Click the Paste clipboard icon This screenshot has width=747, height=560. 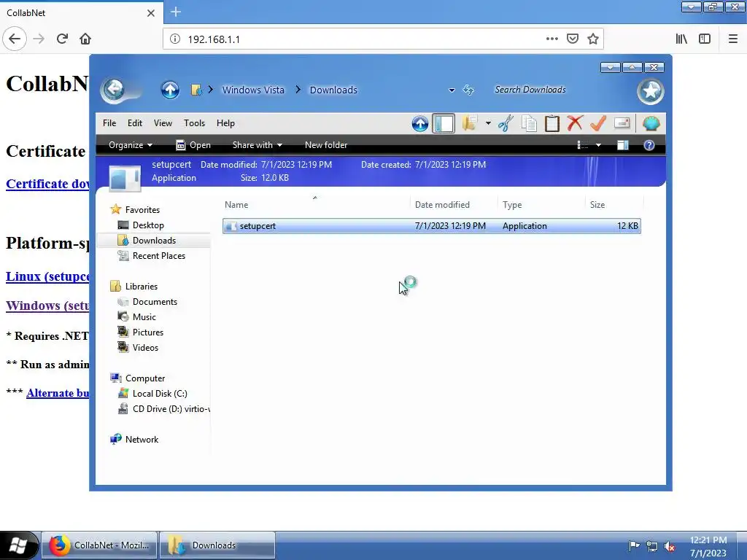tap(552, 124)
